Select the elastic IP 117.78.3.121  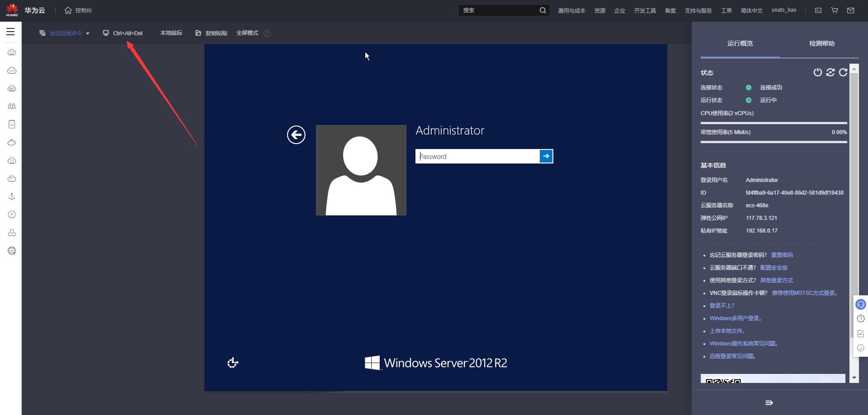[x=761, y=218]
